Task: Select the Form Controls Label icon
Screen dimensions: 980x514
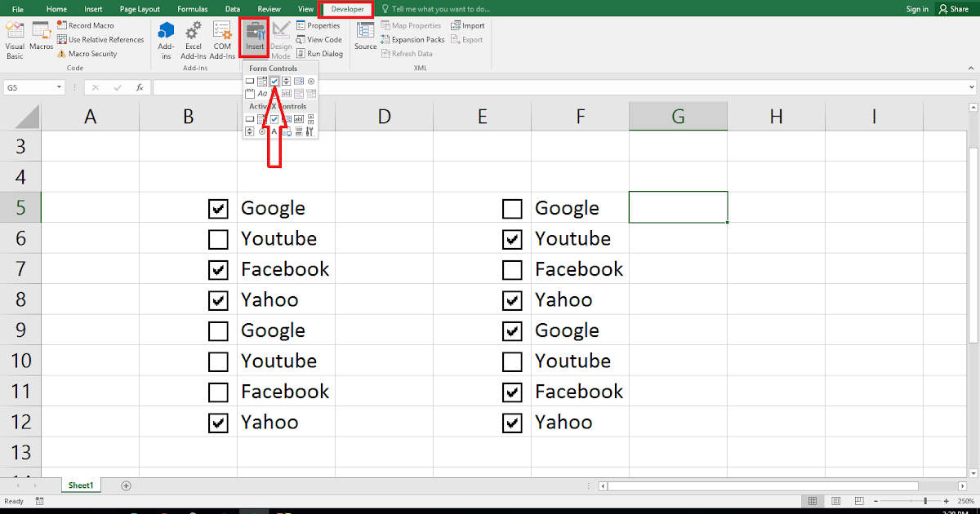Action: (x=262, y=94)
